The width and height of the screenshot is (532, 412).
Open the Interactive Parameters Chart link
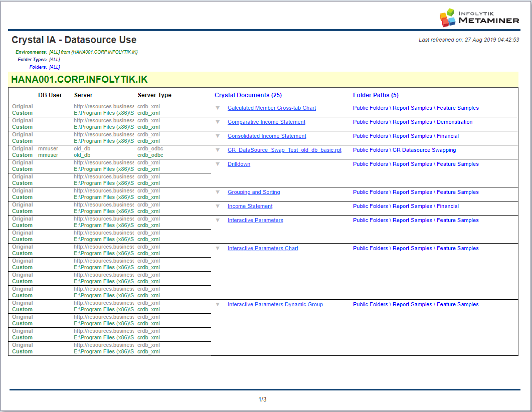[263, 249]
